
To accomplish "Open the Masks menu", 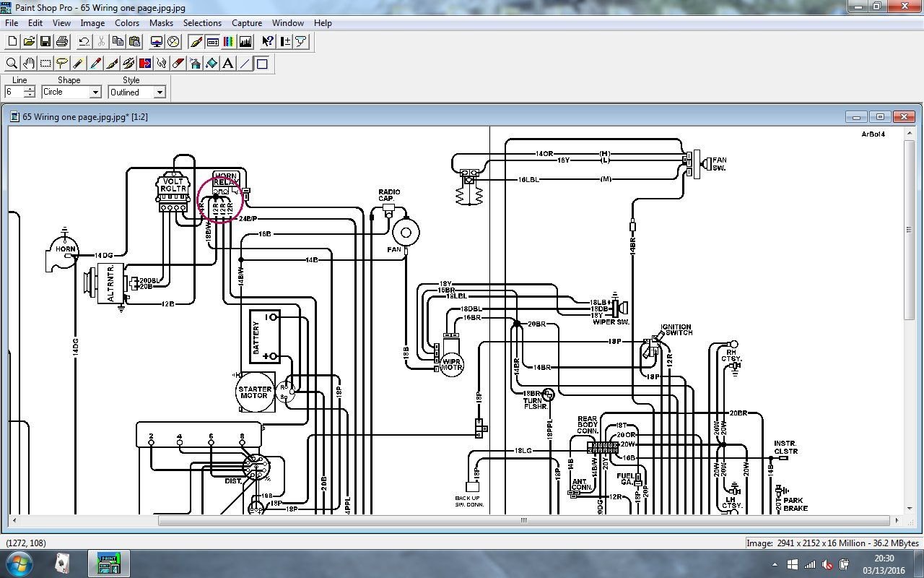I will [x=161, y=23].
